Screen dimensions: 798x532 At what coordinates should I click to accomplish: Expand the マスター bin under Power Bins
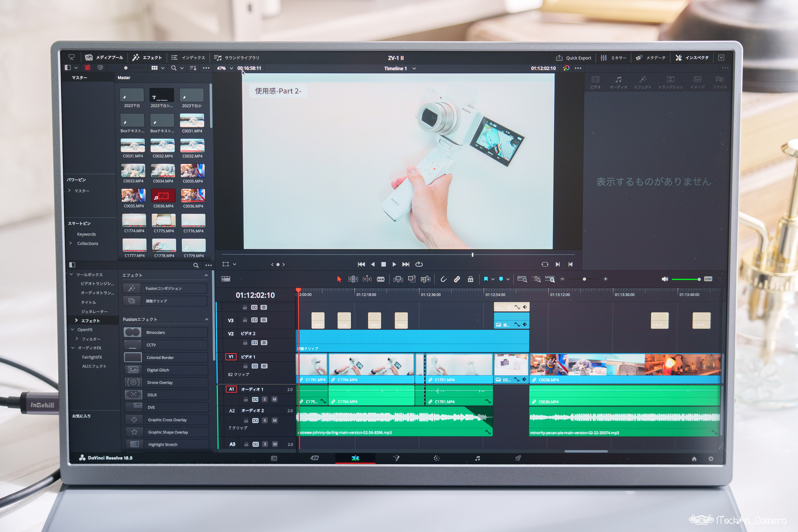pyautogui.click(x=69, y=191)
